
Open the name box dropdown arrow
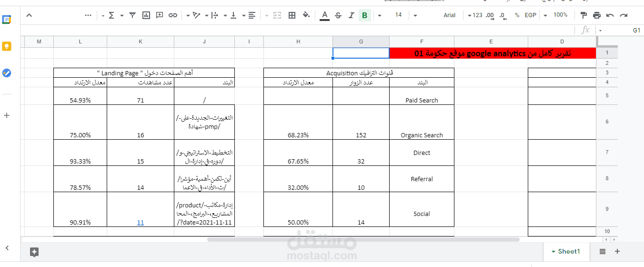coord(600,31)
